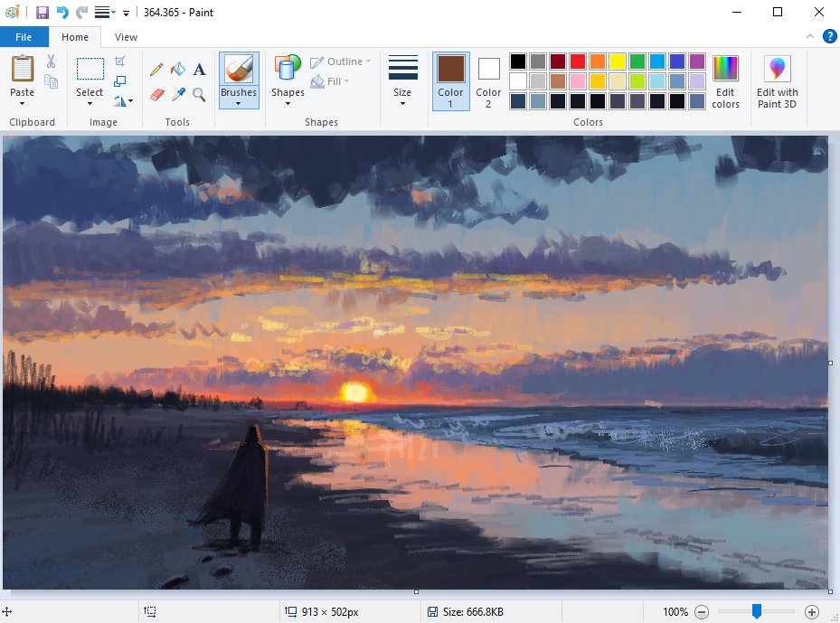Click the Save icon in title bar
The height and width of the screenshot is (623, 840).
coord(42,13)
